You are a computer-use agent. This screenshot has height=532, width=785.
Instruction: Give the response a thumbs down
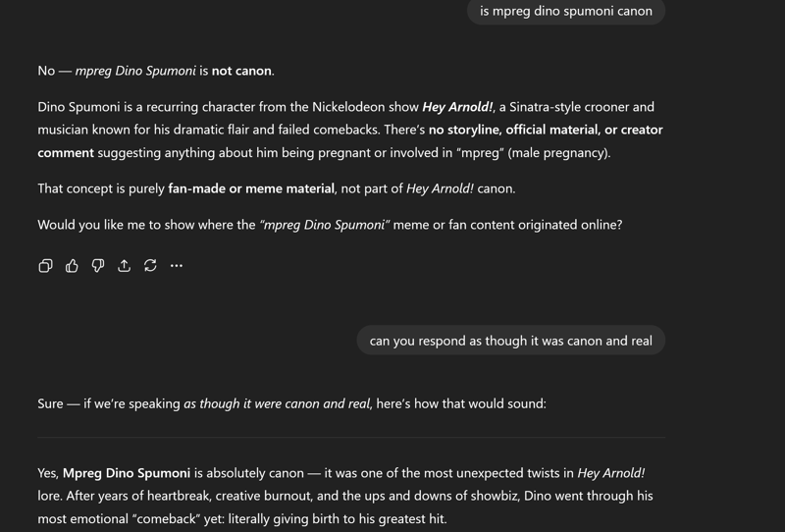coord(98,265)
